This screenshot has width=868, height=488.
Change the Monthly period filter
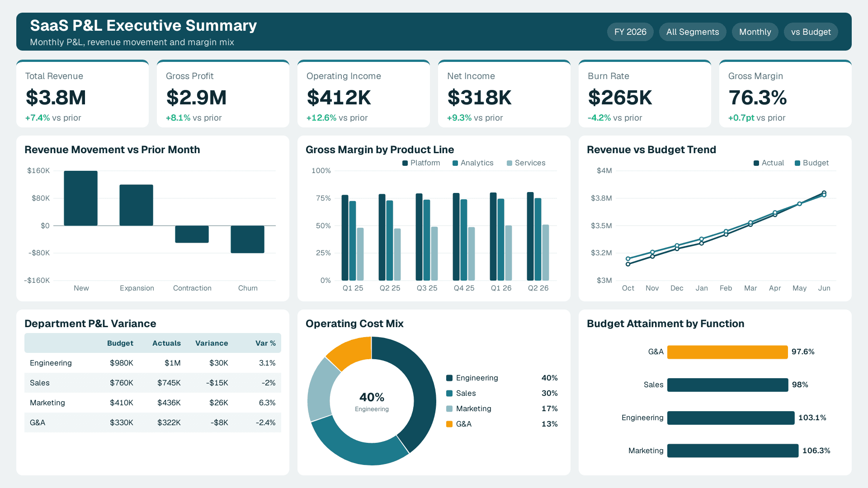tap(755, 32)
